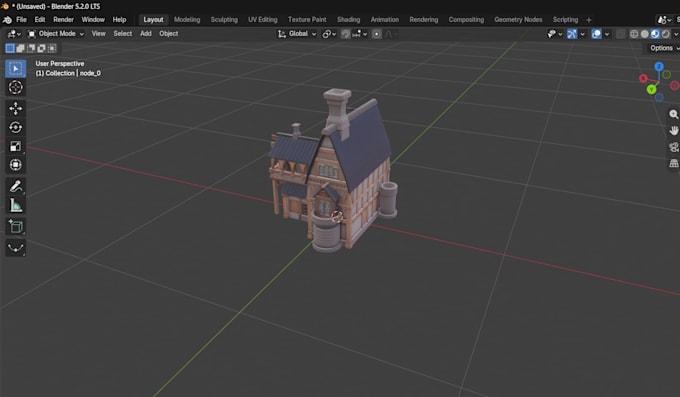Click the green Y axis gizmo ball

pyautogui.click(x=651, y=89)
